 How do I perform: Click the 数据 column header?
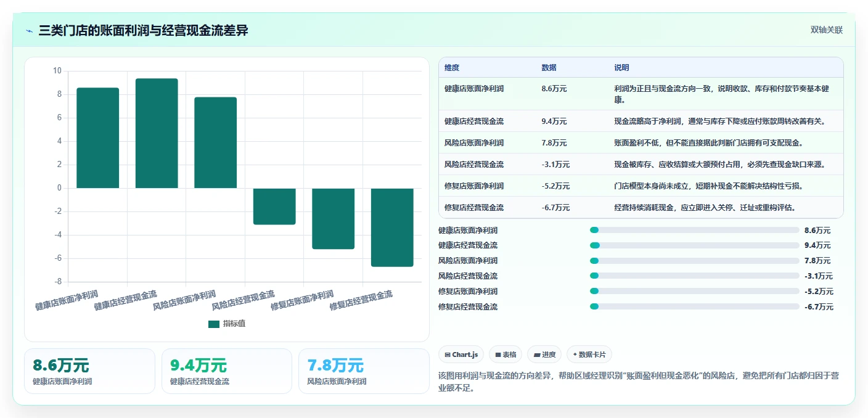click(x=549, y=68)
